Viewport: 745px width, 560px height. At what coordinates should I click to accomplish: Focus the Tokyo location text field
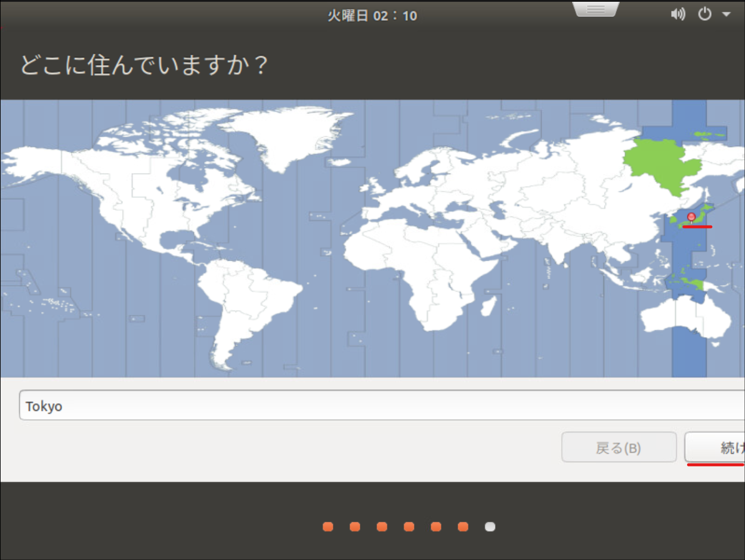tap(382, 406)
